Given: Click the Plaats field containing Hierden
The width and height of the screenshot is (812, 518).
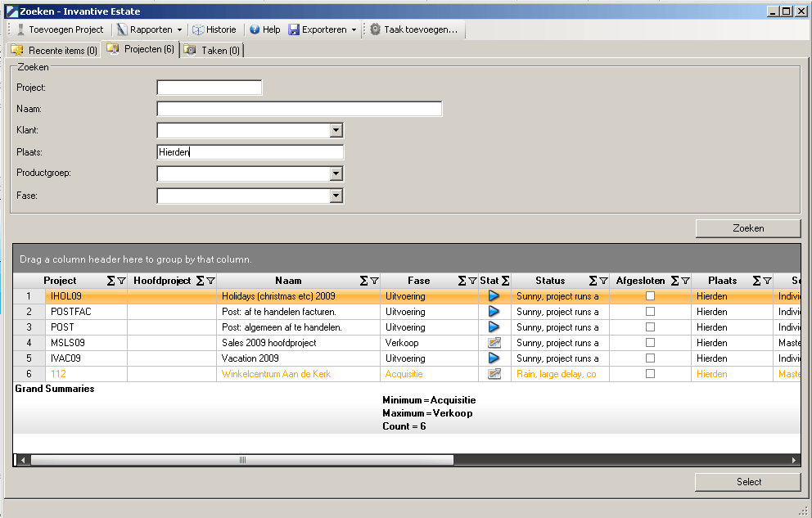Looking at the screenshot, I should pyautogui.click(x=250, y=152).
